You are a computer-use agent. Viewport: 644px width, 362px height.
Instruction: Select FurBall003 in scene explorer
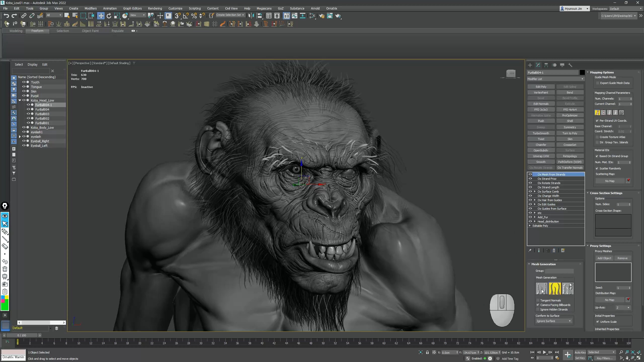(42, 114)
